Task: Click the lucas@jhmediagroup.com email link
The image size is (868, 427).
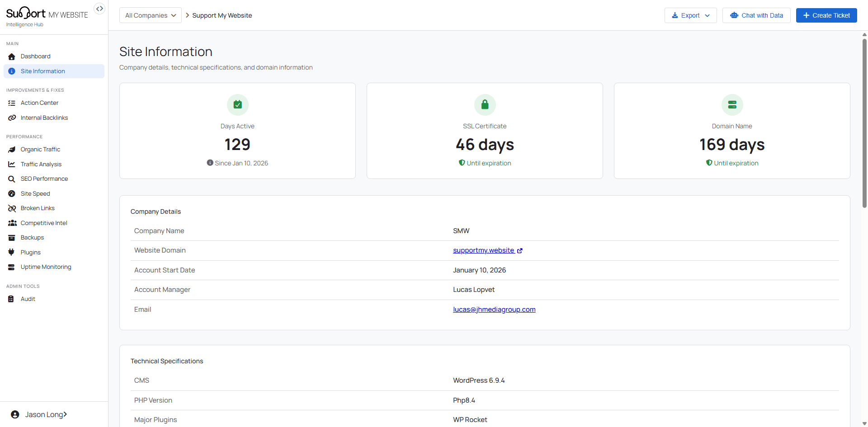Action: coord(494,310)
